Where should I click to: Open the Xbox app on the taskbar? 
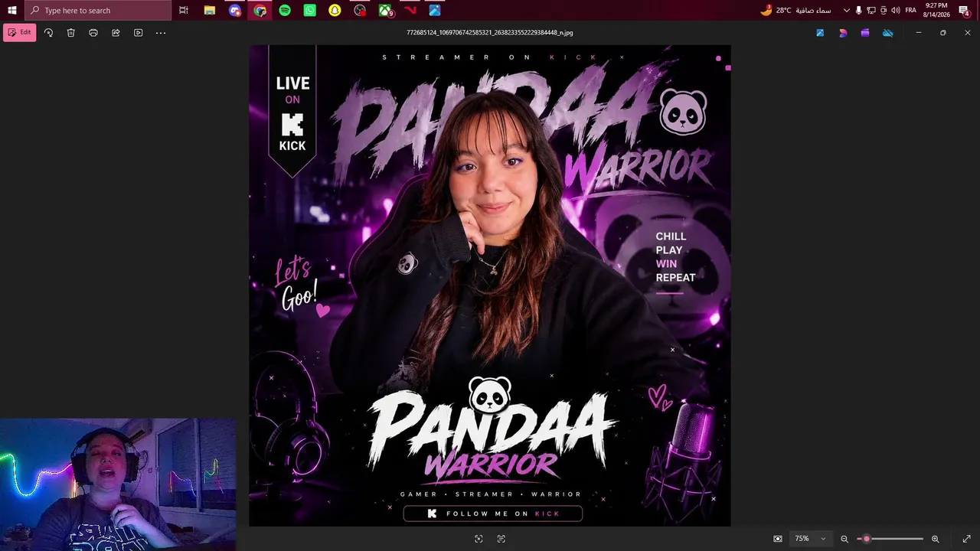385,10
